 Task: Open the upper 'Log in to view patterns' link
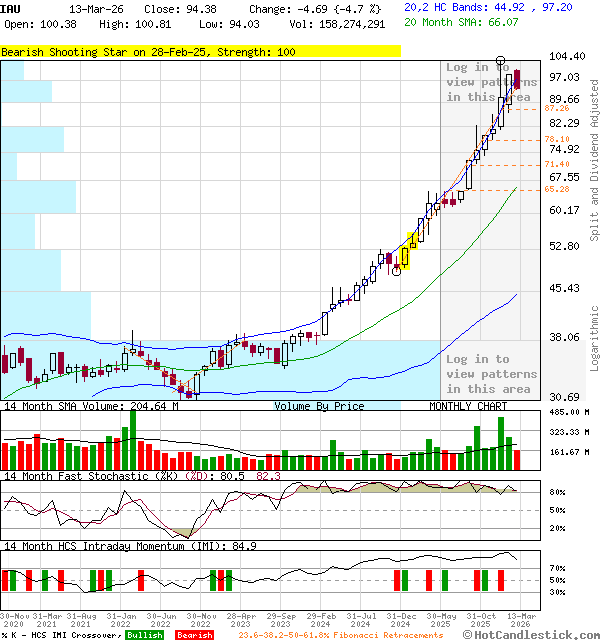pos(491,82)
